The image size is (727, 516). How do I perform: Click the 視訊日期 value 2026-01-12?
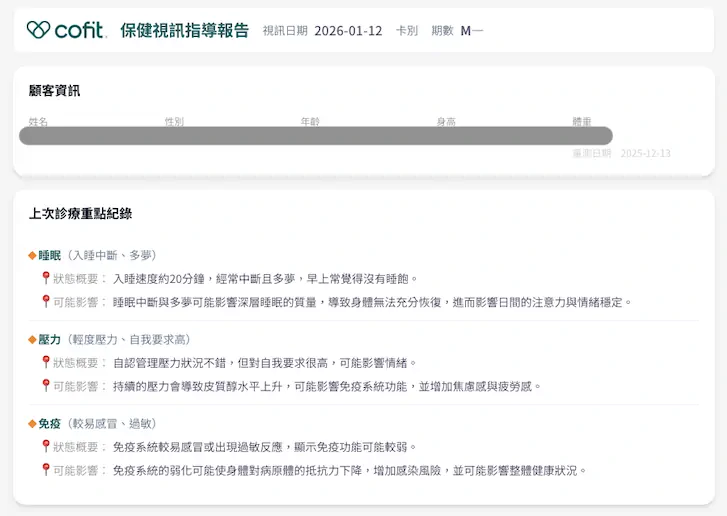(348, 31)
